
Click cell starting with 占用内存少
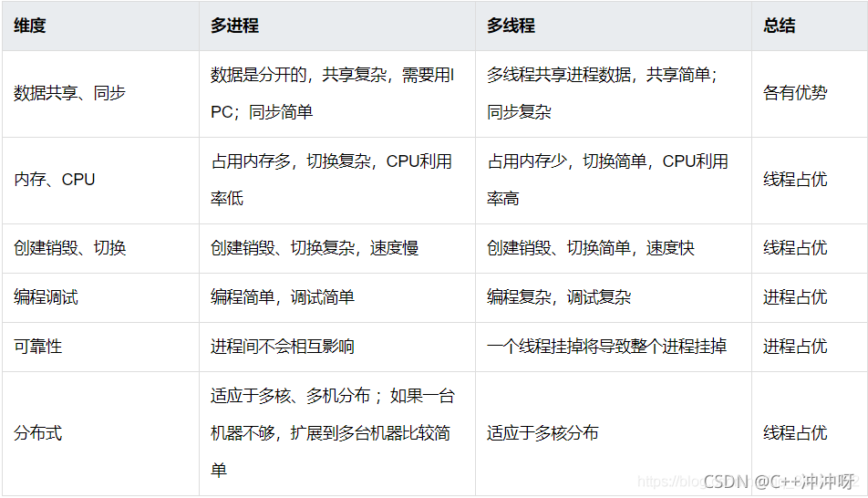614,181
